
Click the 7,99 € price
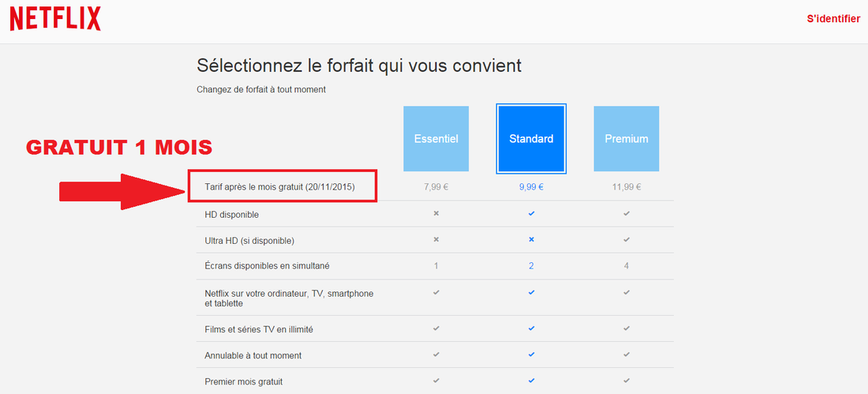point(436,187)
